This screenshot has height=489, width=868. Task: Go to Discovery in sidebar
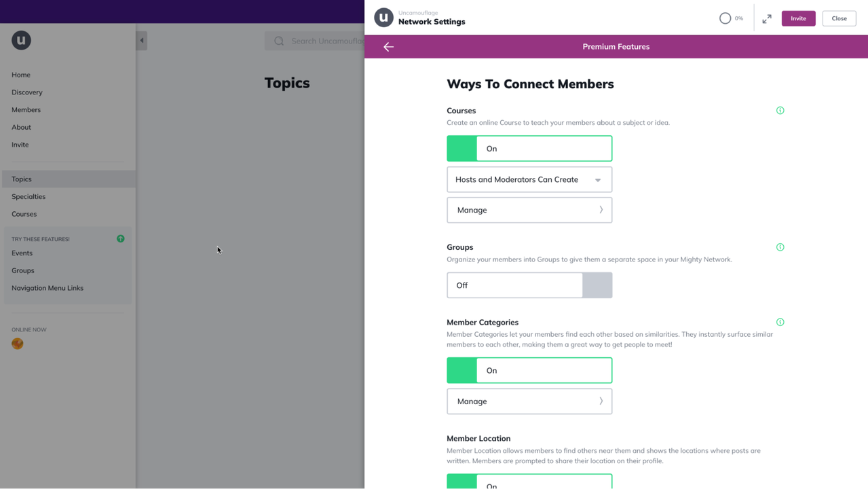27,92
